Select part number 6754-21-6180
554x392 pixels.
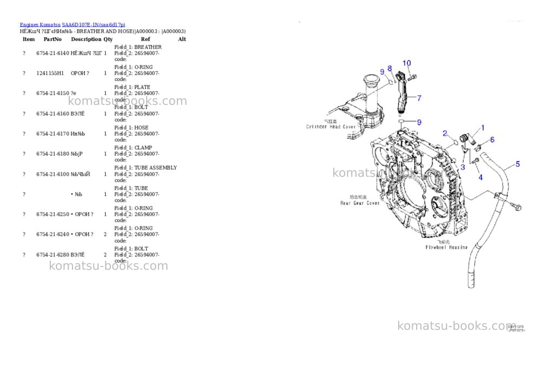click(52, 154)
